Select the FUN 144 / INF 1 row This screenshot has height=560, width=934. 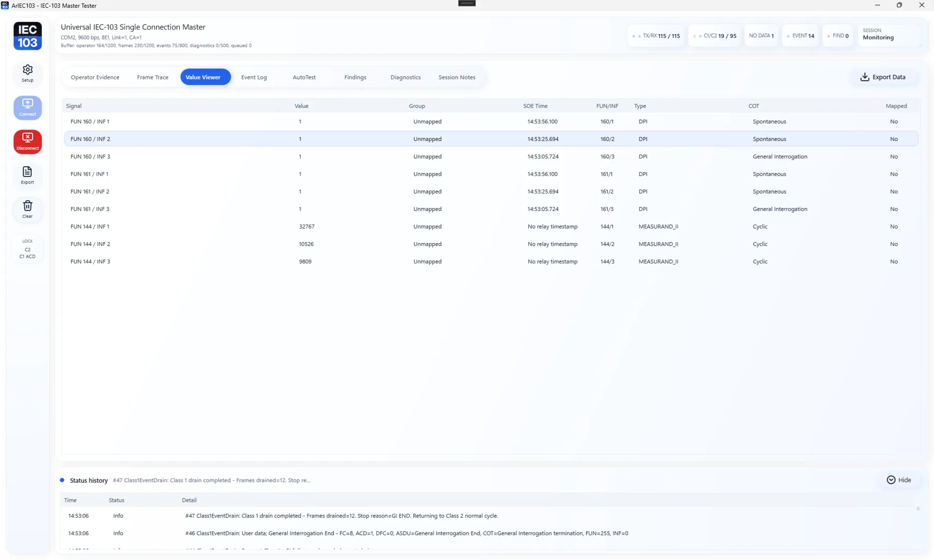[491, 227]
